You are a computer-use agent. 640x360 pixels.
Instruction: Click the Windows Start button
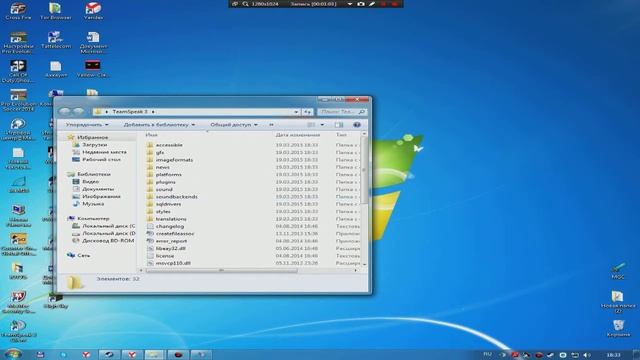pyautogui.click(x=12, y=354)
